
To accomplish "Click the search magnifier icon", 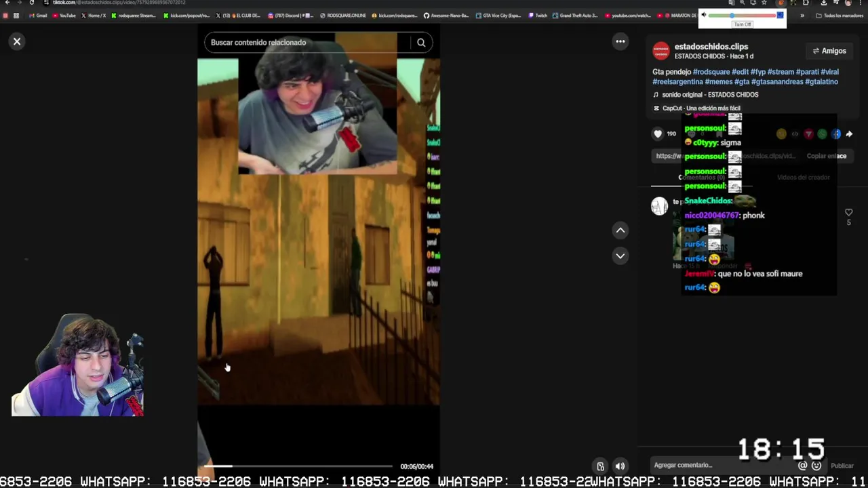I will pos(421,43).
